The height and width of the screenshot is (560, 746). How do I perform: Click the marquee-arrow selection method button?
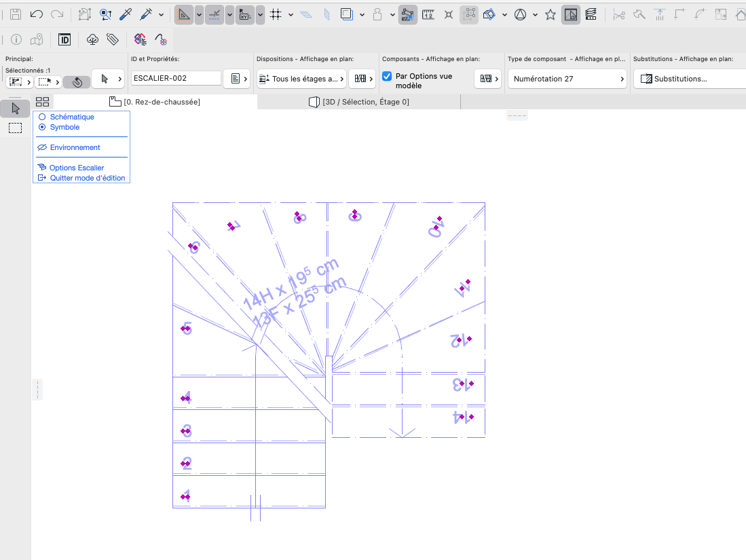[48, 82]
